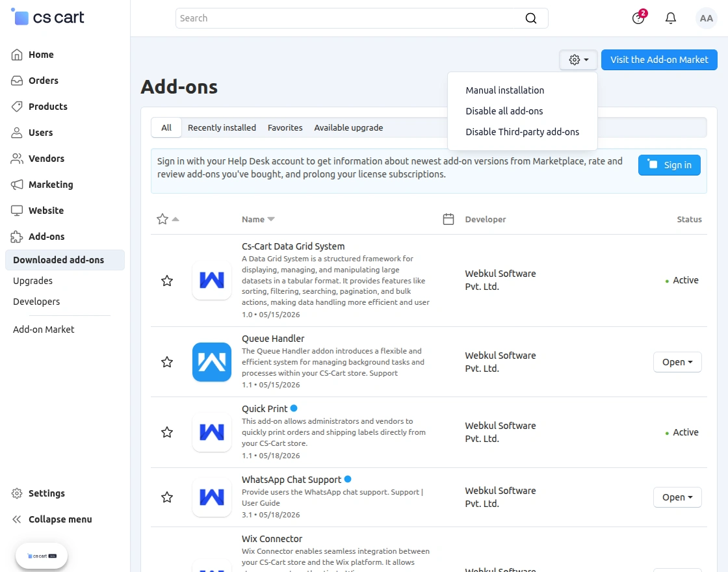Open the gear dropdown button at top

(x=578, y=60)
